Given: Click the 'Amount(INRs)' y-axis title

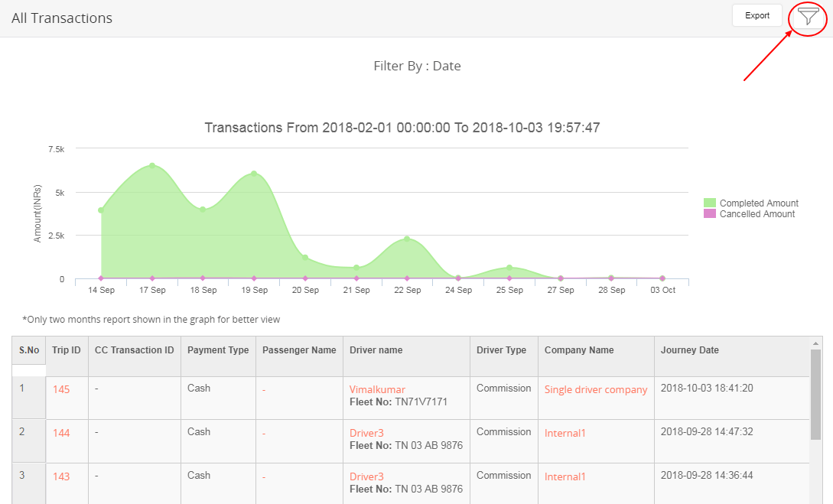Looking at the screenshot, I should [x=37, y=213].
